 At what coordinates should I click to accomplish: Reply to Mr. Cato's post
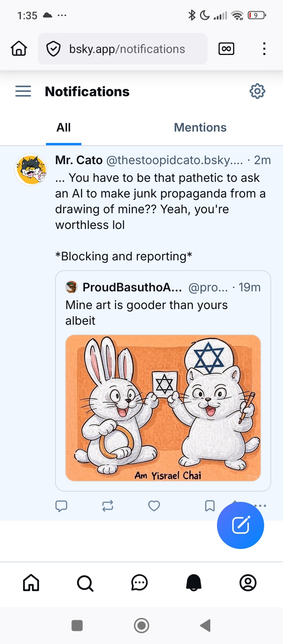[61, 506]
